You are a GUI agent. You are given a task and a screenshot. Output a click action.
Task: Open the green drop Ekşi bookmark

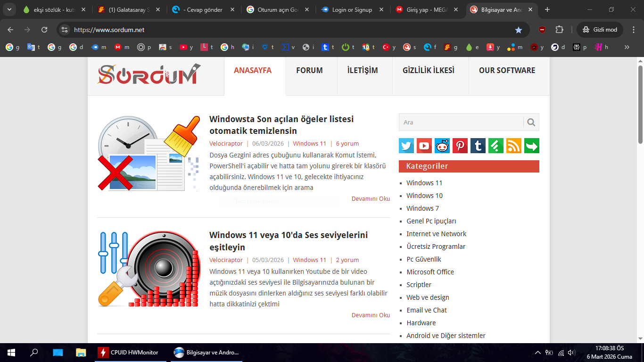click(472, 47)
